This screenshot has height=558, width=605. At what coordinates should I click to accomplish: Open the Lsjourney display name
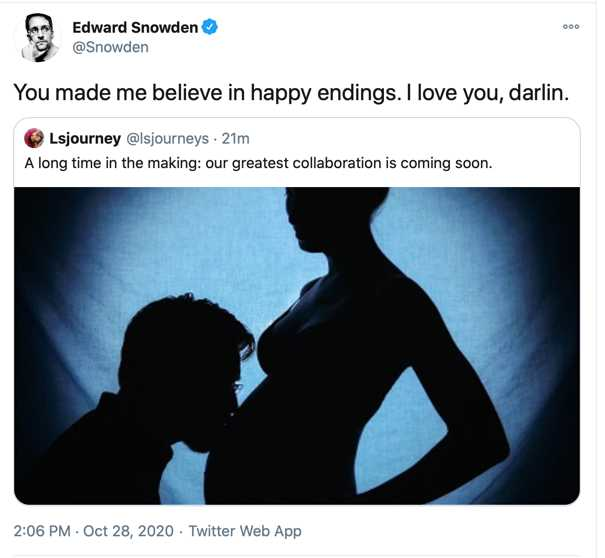click(85, 139)
